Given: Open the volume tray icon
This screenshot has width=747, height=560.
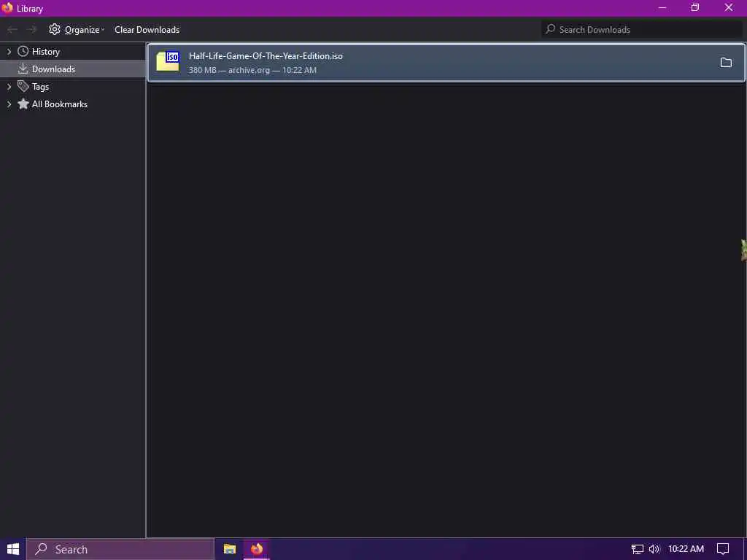Looking at the screenshot, I should (654, 549).
